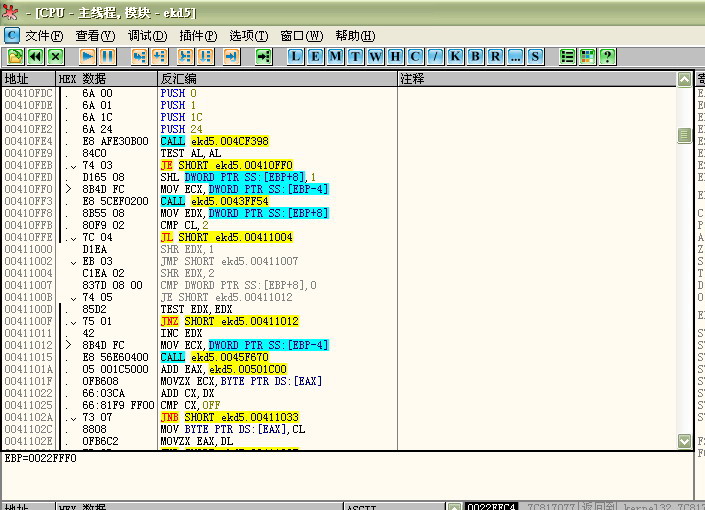Image resolution: width=705 pixels, height=510 pixels.
Task: Click the Close program X toolbar icon
Action: 56,56
